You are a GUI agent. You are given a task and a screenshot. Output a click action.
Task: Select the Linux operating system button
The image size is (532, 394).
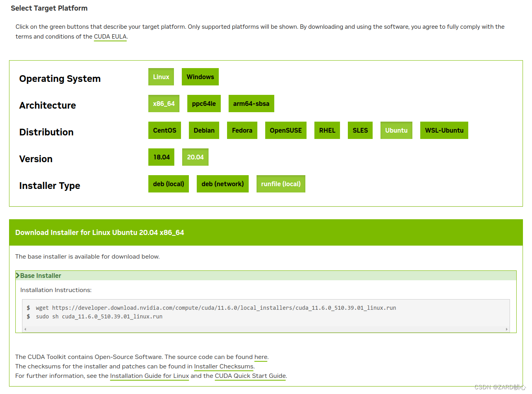(x=161, y=77)
